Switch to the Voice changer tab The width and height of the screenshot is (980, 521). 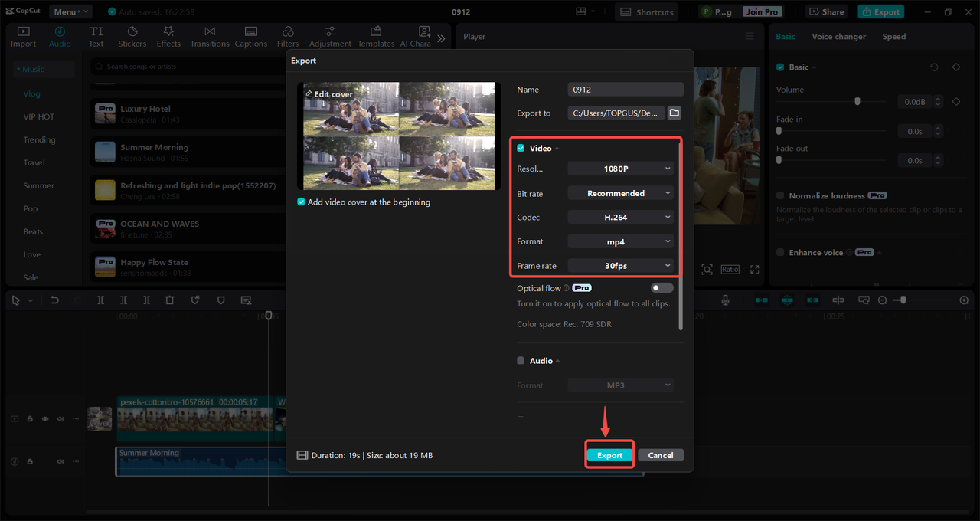pos(839,36)
